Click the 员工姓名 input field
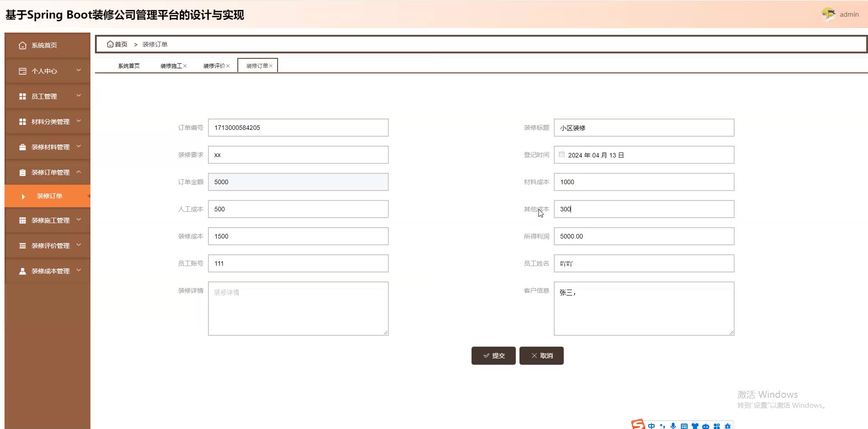Image resolution: width=868 pixels, height=429 pixels. tap(644, 263)
